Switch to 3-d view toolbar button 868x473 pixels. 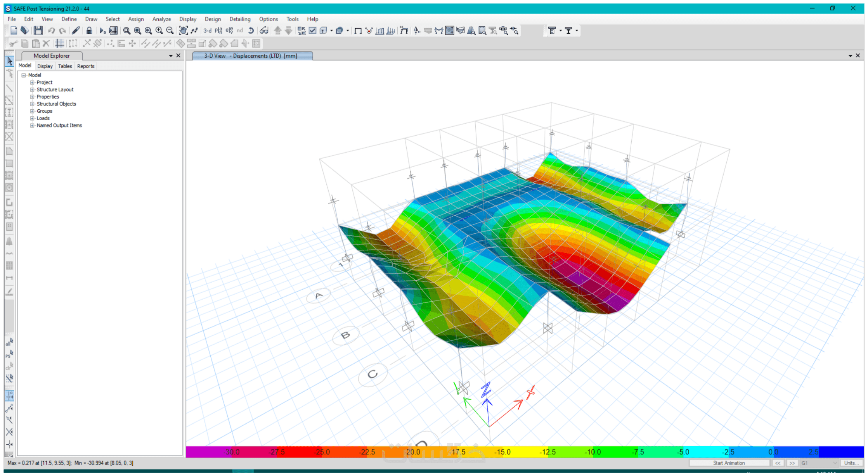pyautogui.click(x=208, y=31)
